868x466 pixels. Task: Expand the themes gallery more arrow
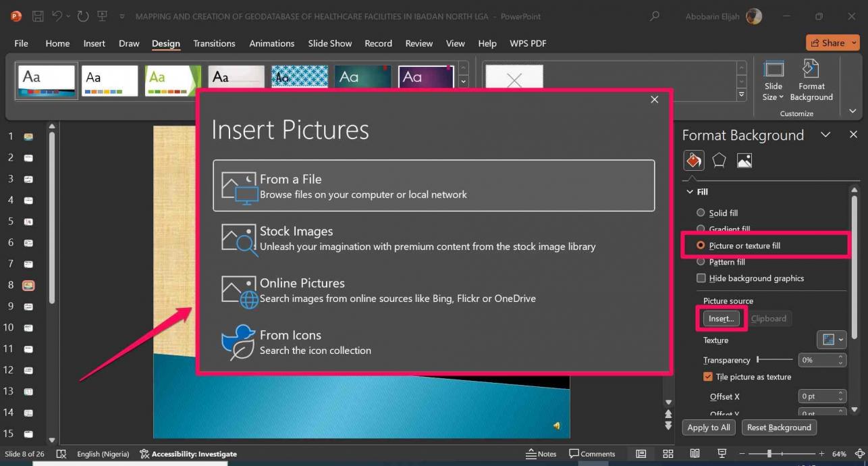[x=463, y=82]
